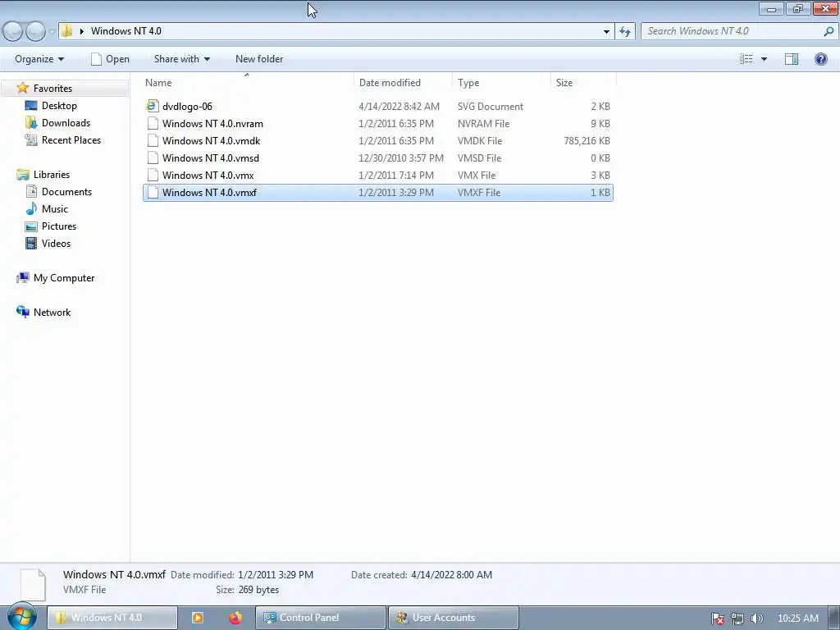The image size is (840, 630).
Task: Switch to Control Panel taskbar window
Action: coord(321,618)
